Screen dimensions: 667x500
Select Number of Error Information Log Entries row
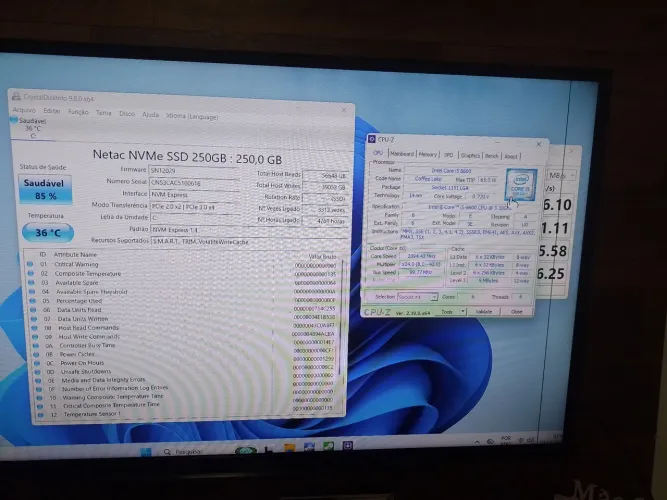188,388
